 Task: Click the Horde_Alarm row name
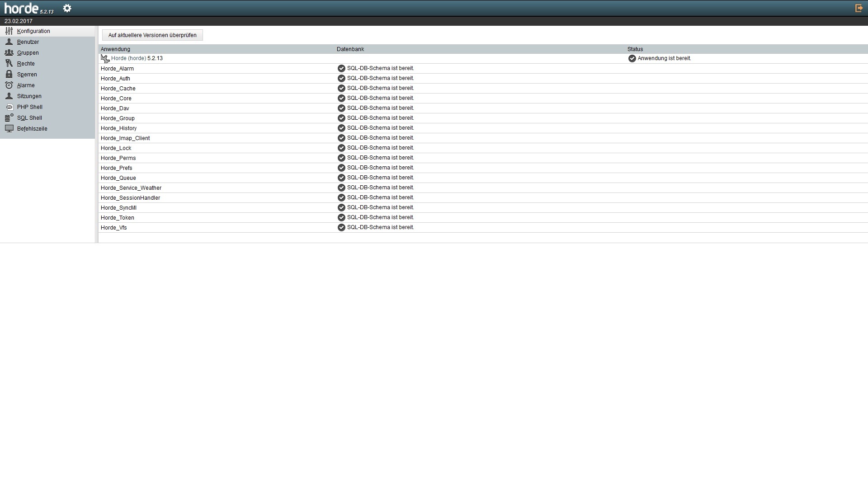(x=117, y=69)
